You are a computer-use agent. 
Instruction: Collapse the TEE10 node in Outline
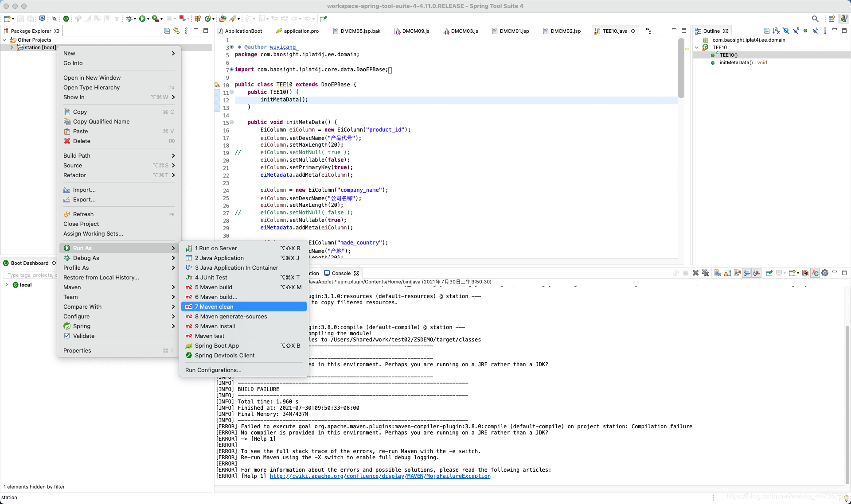697,47
